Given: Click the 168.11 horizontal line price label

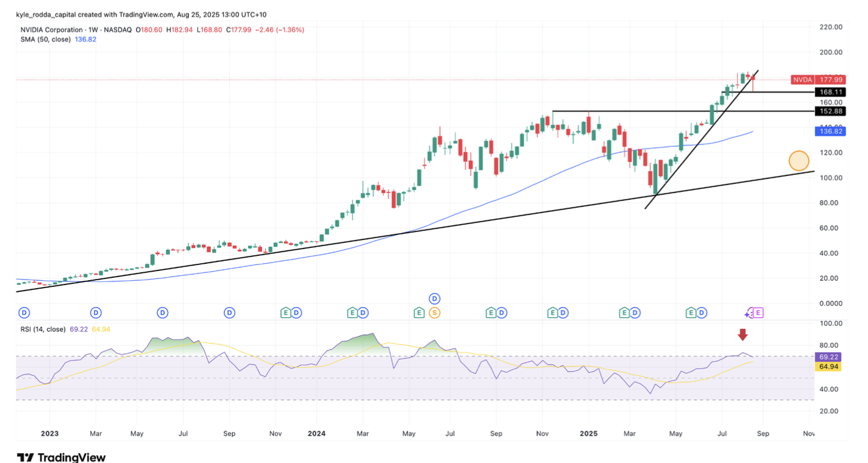Looking at the screenshot, I should [x=830, y=93].
